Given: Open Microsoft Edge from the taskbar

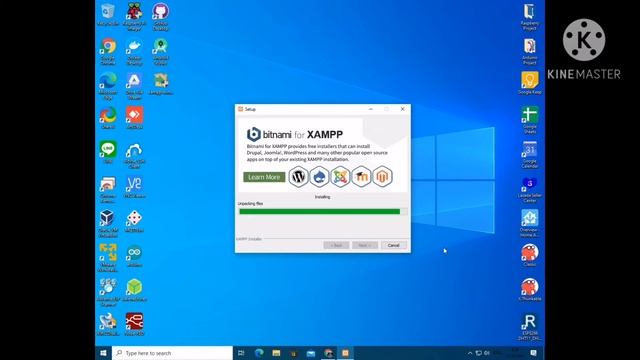Looking at the screenshot, I should tap(259, 353).
